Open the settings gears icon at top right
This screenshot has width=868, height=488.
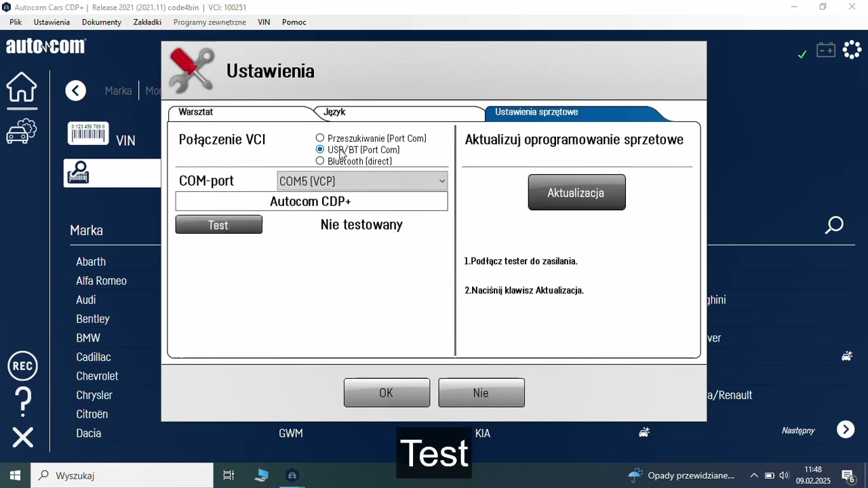[x=852, y=49]
